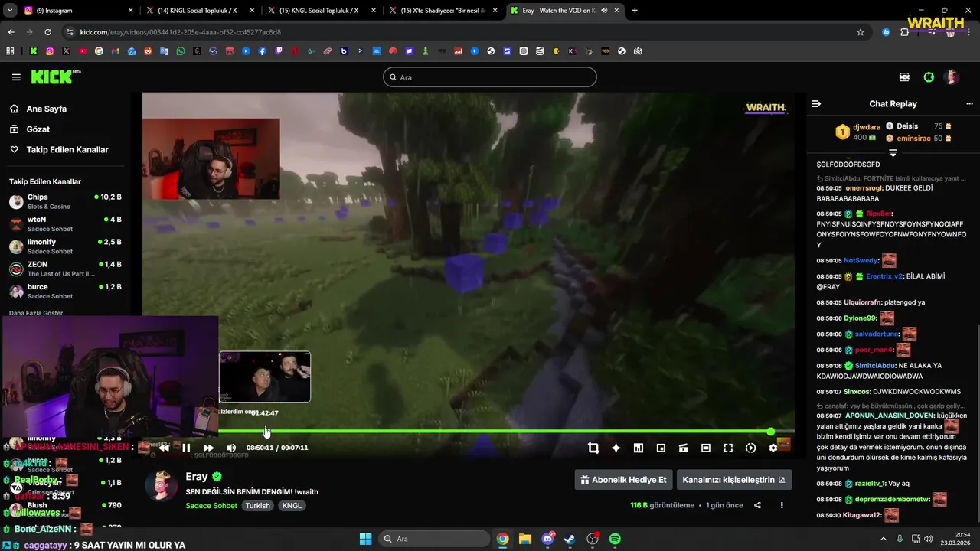
Task: Click the sparkle icon in the player controls
Action: [x=616, y=448]
